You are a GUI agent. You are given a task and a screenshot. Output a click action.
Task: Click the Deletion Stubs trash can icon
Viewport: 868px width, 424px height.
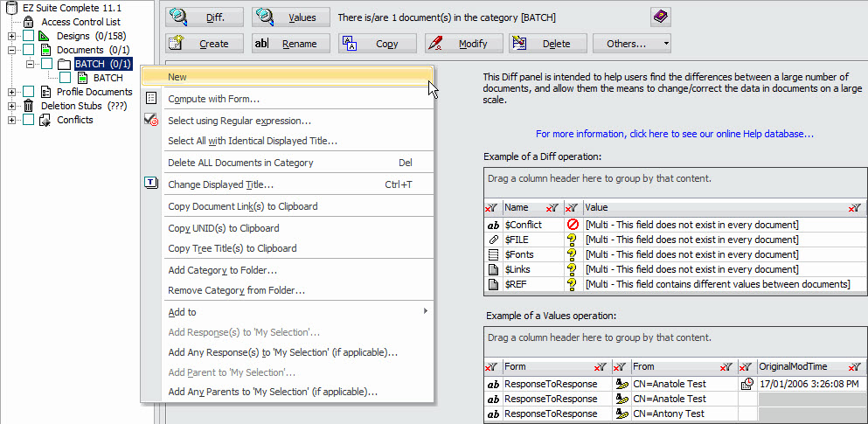[x=28, y=106]
